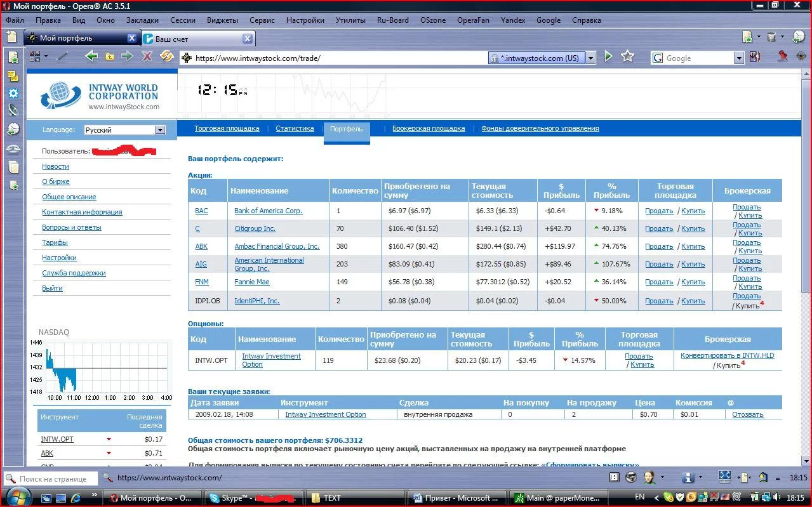Image resolution: width=812 pixels, height=507 pixels.
Task: Click the red X stop-loading icon
Action: [147, 57]
